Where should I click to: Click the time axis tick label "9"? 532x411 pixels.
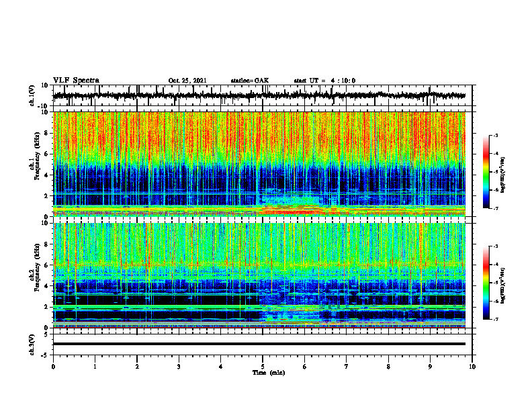coord(430,367)
